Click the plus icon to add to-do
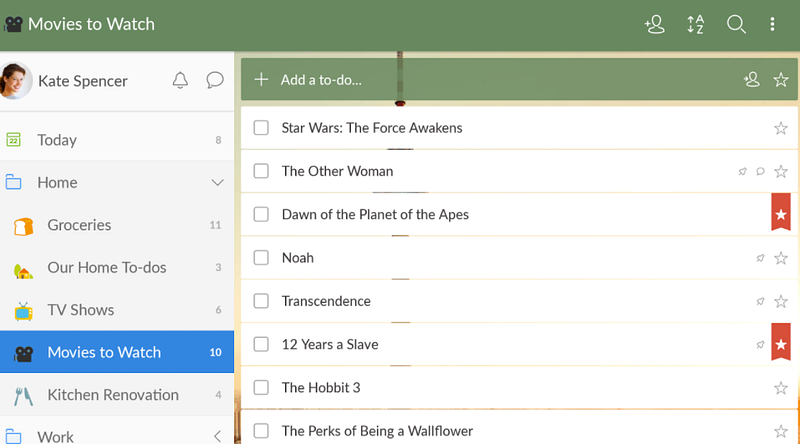The image size is (800, 444). [261, 80]
